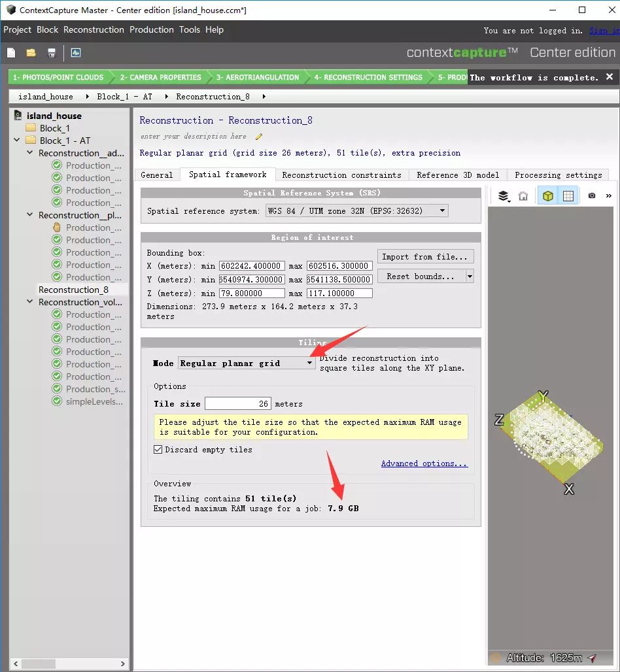Viewport: 620px width, 672px height.
Task: Click the tiled 3D model preview
Action: [x=553, y=437]
